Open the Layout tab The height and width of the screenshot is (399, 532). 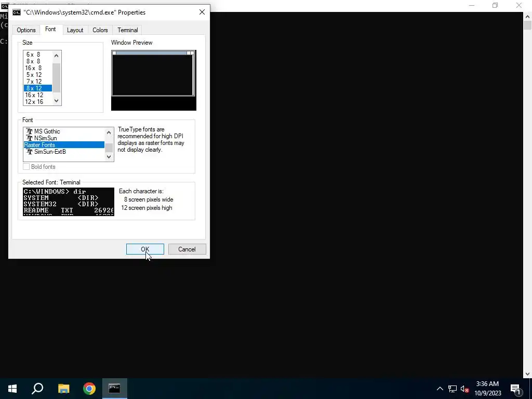pos(75,30)
